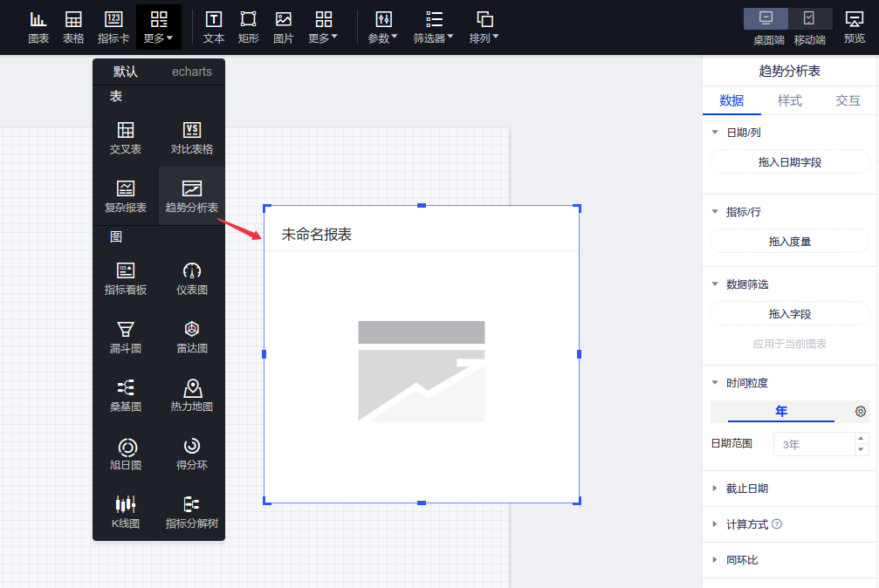Screen dimensions: 879x588
Task: Expand the 截止日期 section
Action: [746, 489]
